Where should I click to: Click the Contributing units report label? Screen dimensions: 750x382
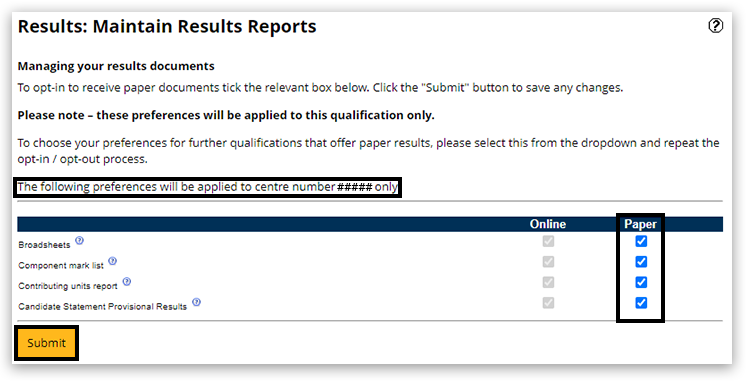(x=68, y=286)
